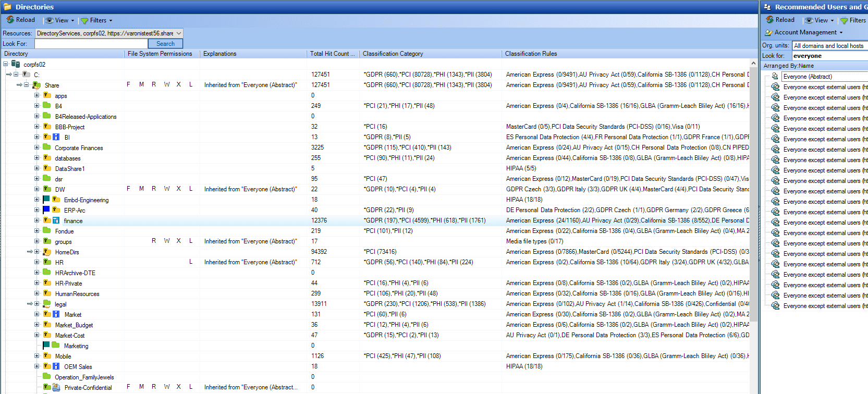Expand the legal folder
Screen dimensions: 868x394
coord(36,304)
